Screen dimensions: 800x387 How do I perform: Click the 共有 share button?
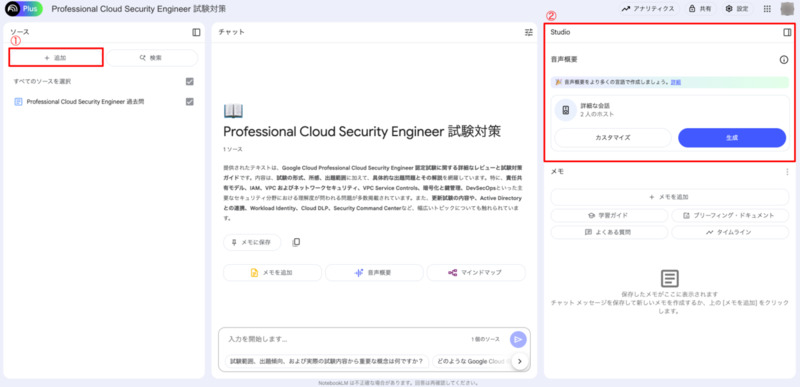pyautogui.click(x=700, y=9)
